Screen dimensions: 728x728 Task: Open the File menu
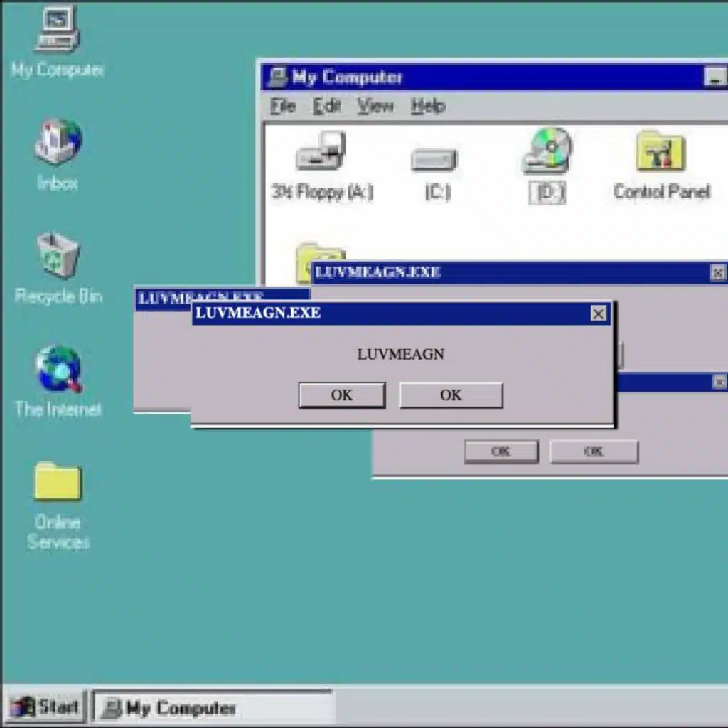point(282,107)
